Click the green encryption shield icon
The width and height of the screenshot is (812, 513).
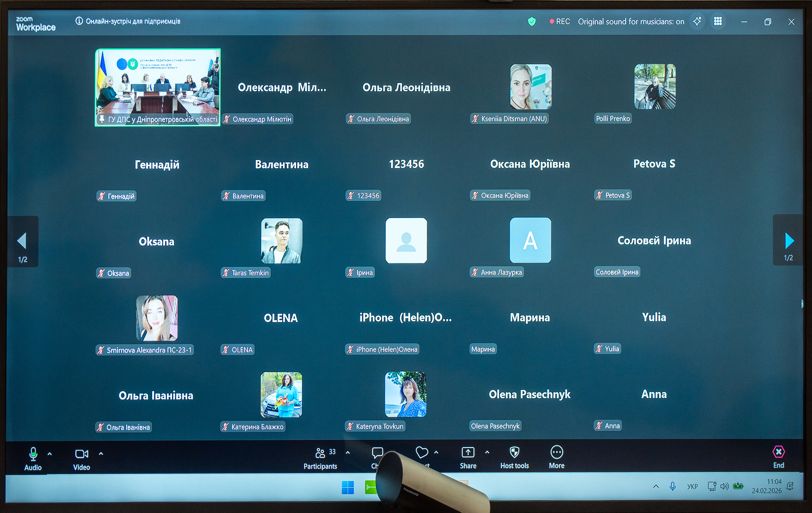532,22
